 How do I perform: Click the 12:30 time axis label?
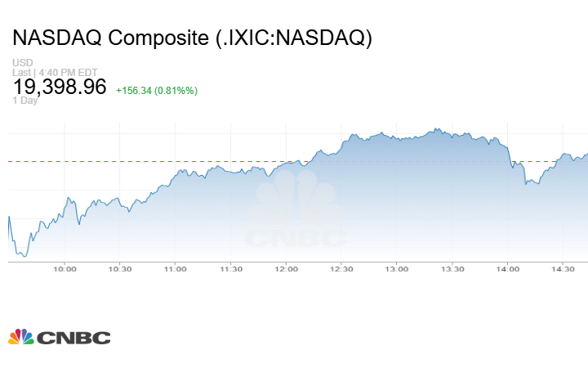(341, 269)
